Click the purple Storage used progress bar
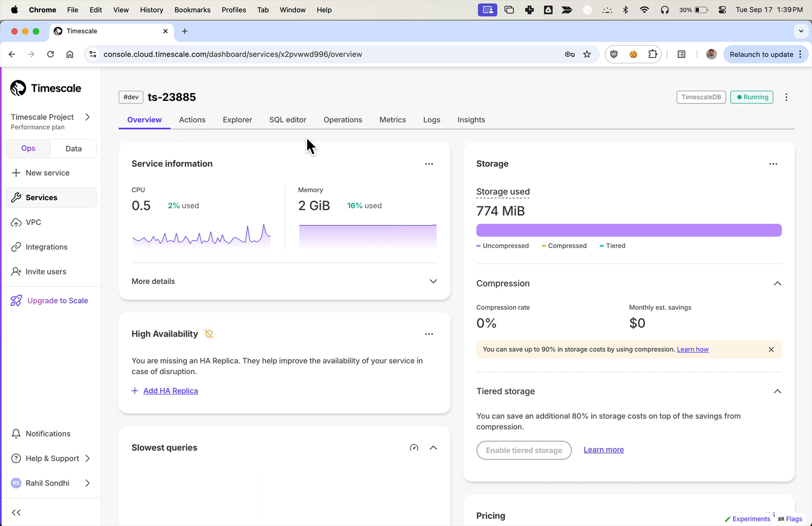Viewport: 812px width, 526px height. click(x=629, y=230)
